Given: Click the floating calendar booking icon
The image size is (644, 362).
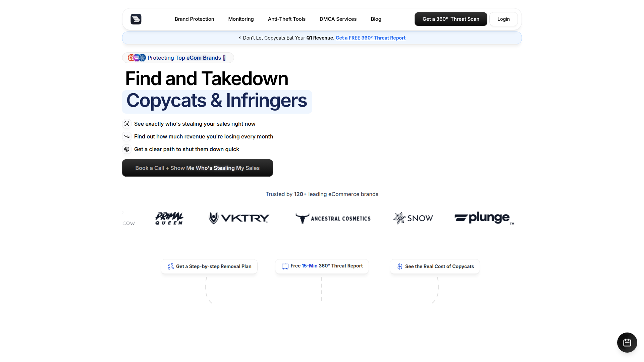Looking at the screenshot, I should click(627, 343).
